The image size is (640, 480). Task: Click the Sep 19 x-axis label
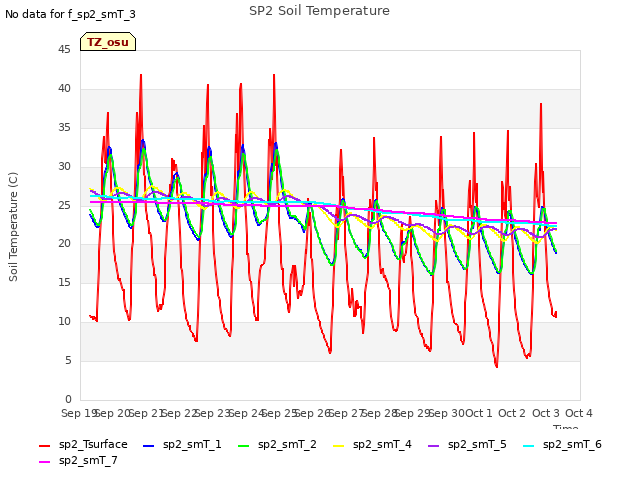(x=79, y=413)
